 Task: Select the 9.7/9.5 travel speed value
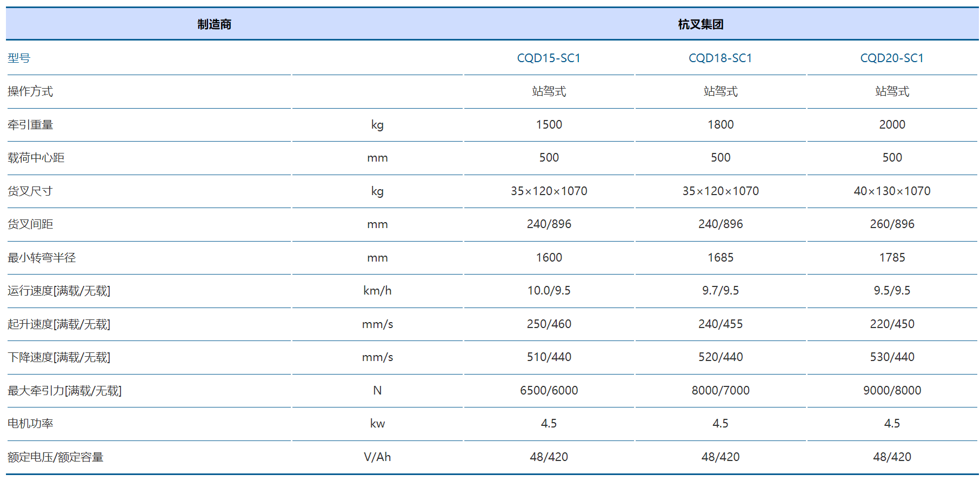tap(720, 291)
